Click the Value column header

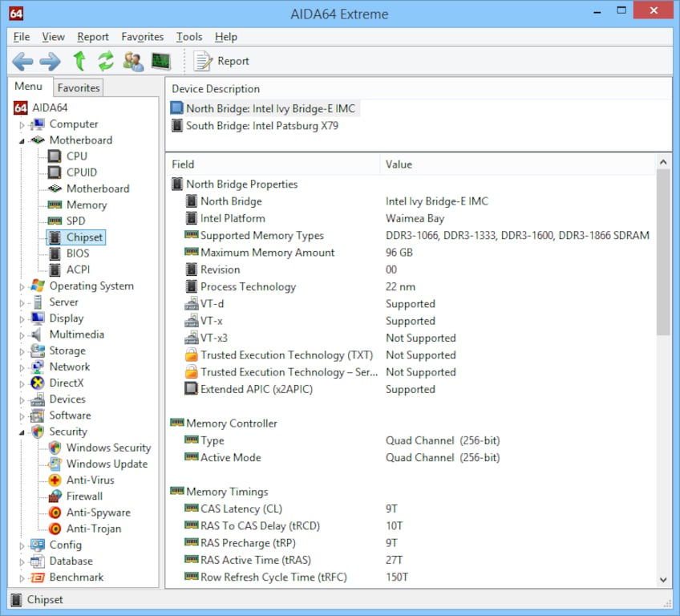click(399, 164)
